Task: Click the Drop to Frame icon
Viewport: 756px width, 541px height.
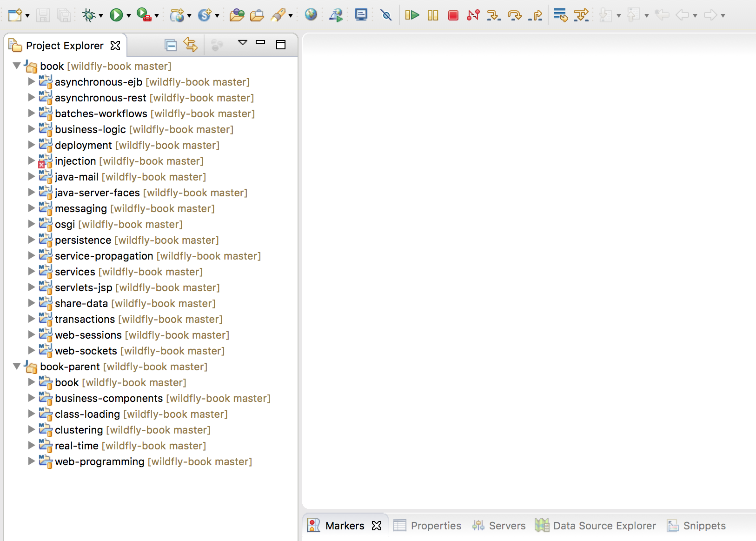Action: click(x=561, y=15)
